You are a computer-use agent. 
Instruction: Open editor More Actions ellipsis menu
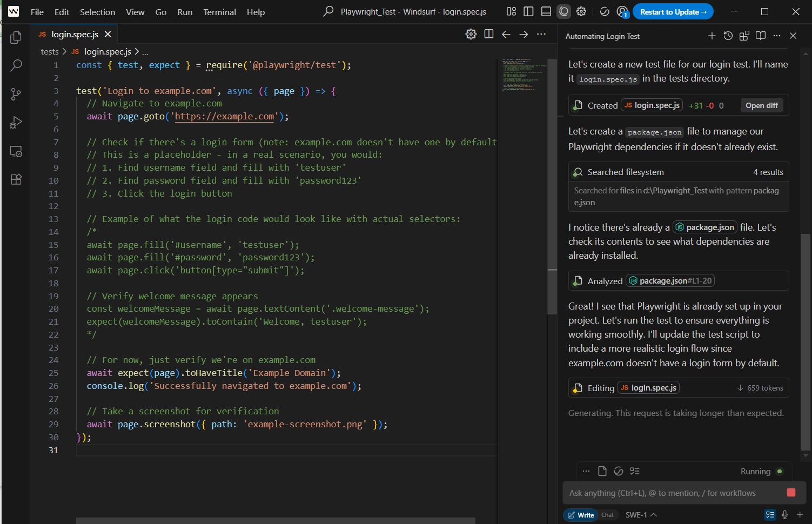[x=541, y=34]
